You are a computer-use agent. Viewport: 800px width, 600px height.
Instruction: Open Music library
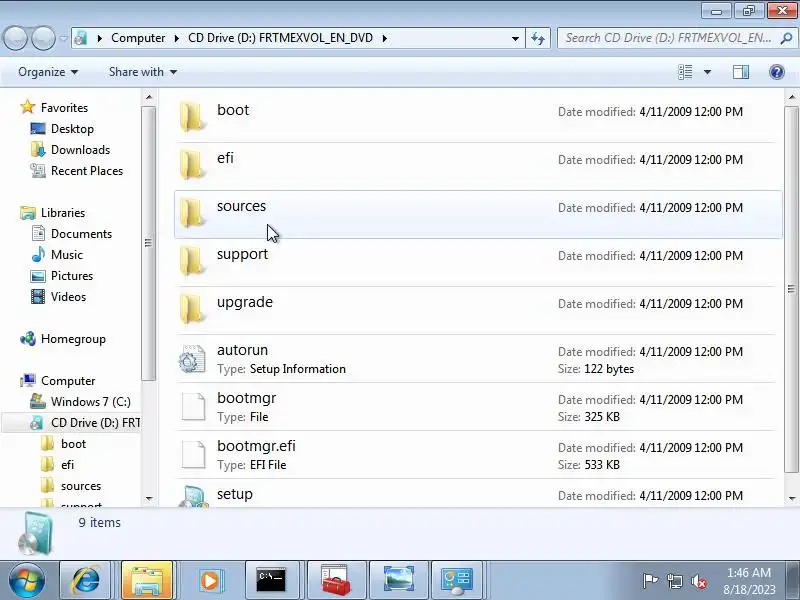(x=66, y=255)
